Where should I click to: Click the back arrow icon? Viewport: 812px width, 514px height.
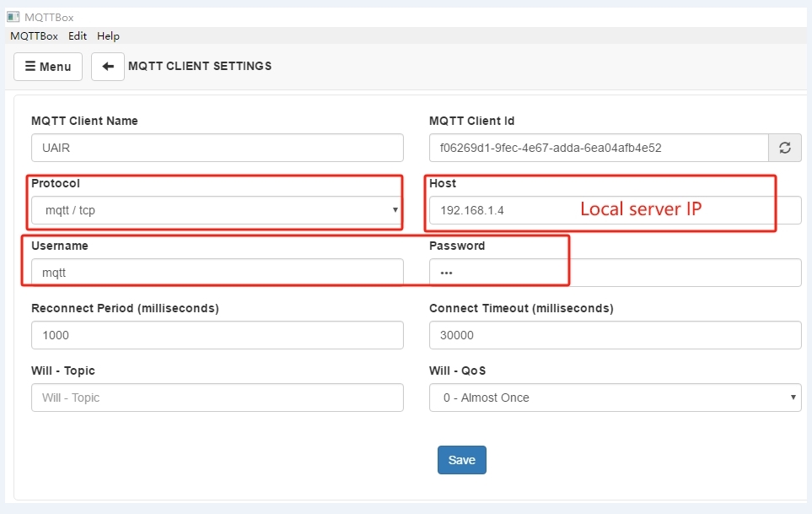coord(108,67)
